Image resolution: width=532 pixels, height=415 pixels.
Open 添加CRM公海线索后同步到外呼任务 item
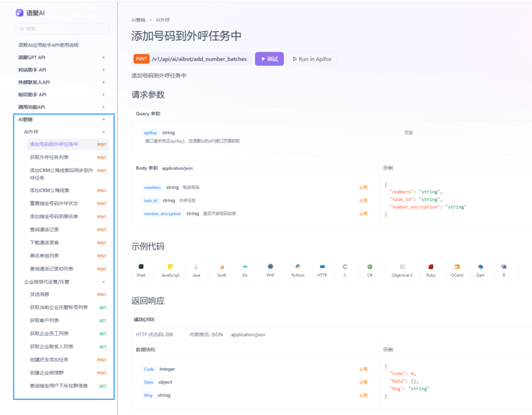pyautogui.click(x=68, y=174)
